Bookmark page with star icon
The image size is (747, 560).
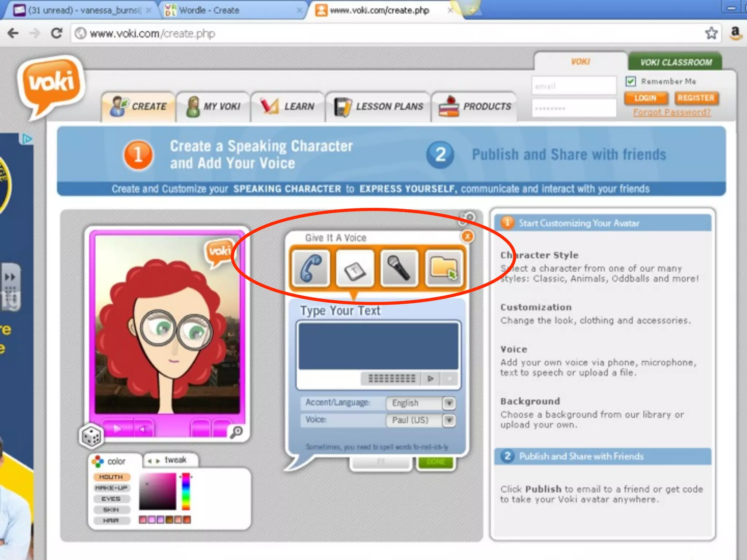click(x=711, y=34)
